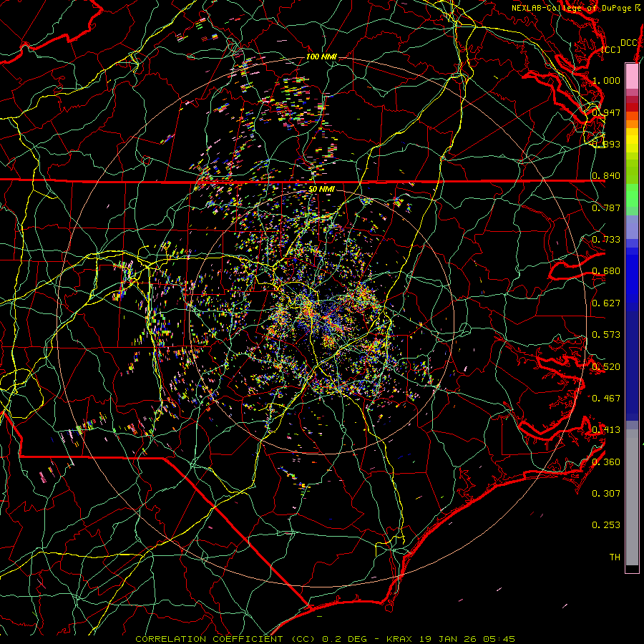
Task: Click the Correlation Coefficient KRAX caption line
Action: (325, 639)
